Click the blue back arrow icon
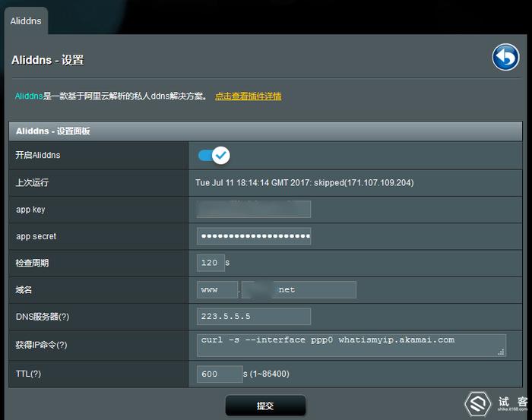This screenshot has height=420, width=532. (505, 57)
